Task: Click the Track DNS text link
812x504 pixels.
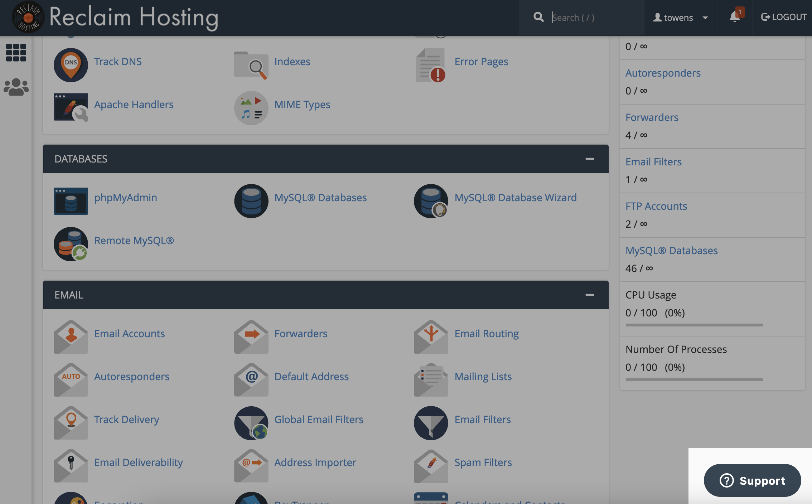Action: point(118,62)
